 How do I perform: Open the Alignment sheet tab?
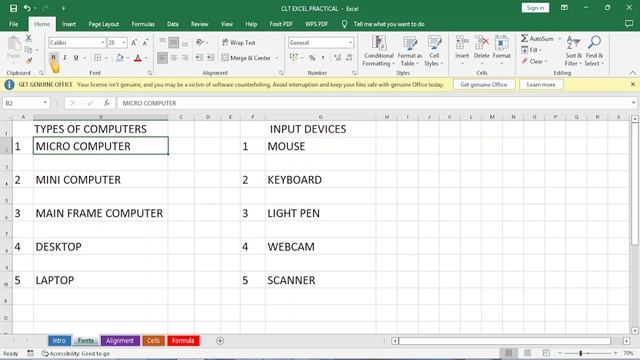coord(120,340)
